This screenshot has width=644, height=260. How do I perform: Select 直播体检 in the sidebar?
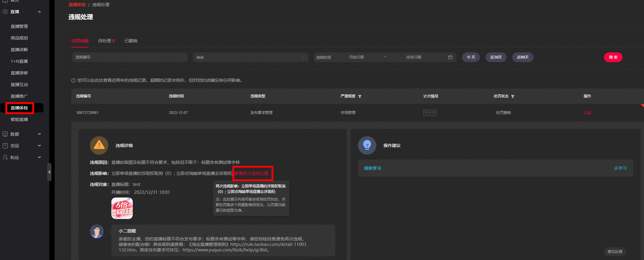(19, 108)
